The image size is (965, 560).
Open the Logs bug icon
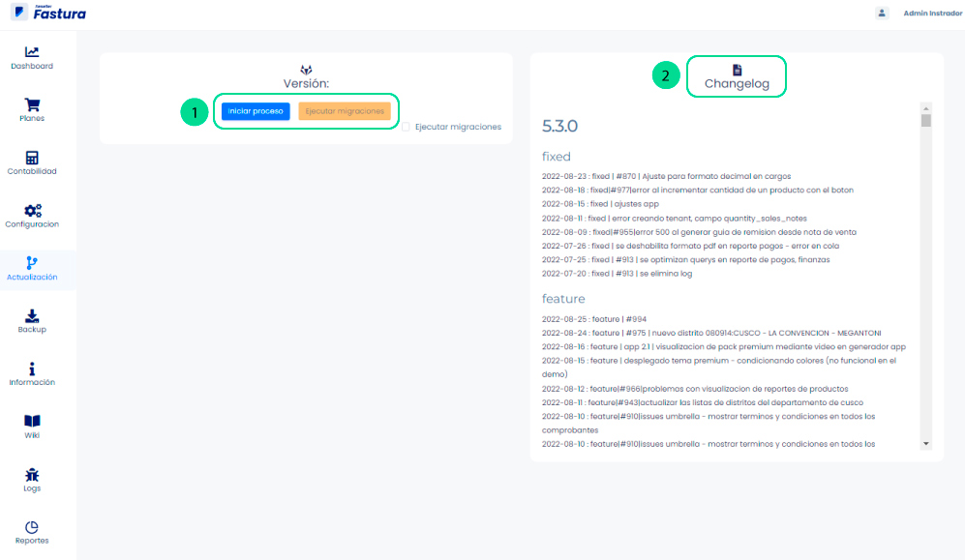coord(32,474)
